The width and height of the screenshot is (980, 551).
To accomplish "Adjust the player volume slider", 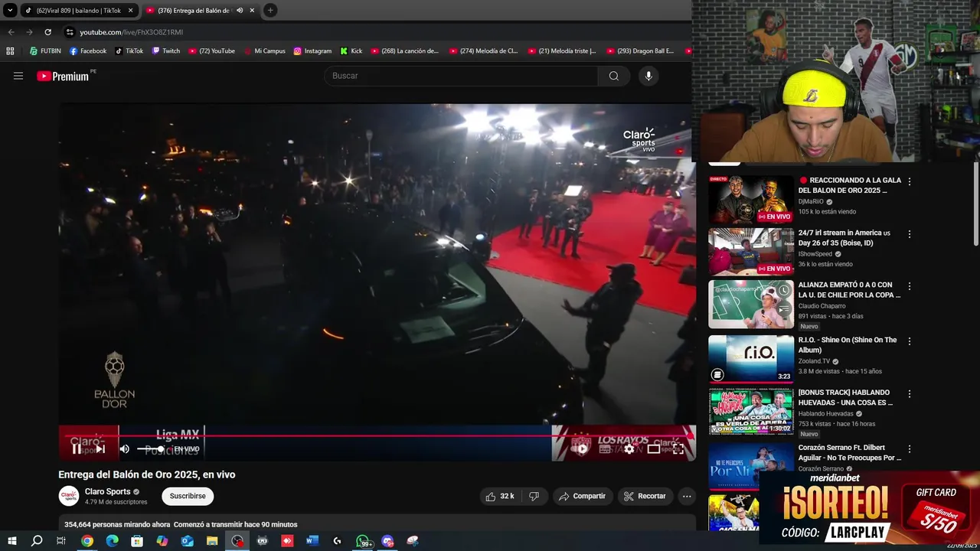I will click(150, 449).
